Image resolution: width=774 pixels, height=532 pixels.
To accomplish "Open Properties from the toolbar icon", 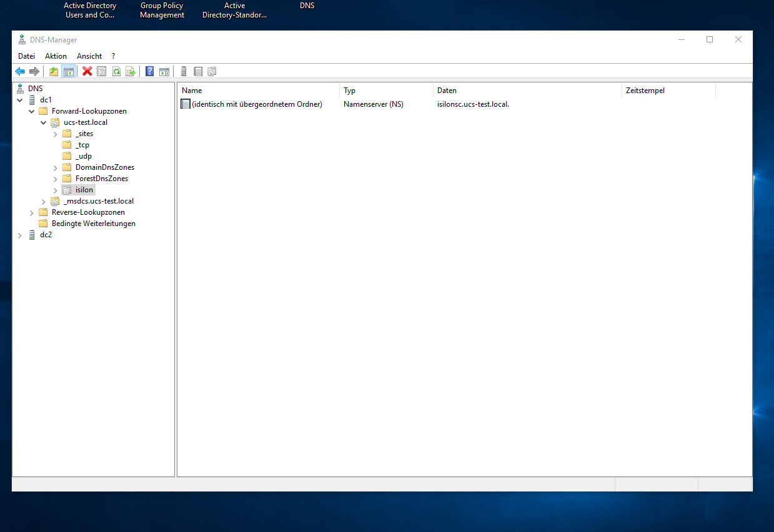I will pyautogui.click(x=101, y=72).
